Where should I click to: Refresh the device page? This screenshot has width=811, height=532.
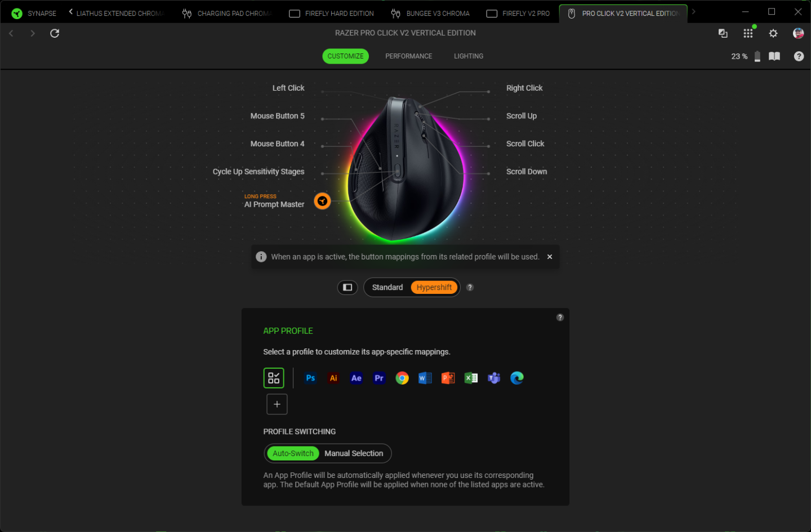click(x=55, y=33)
